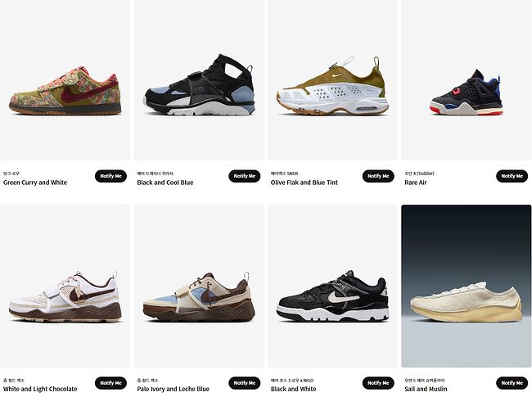Open the White and Light Chocolate shoe image
The image size is (532, 406).
coord(65,286)
